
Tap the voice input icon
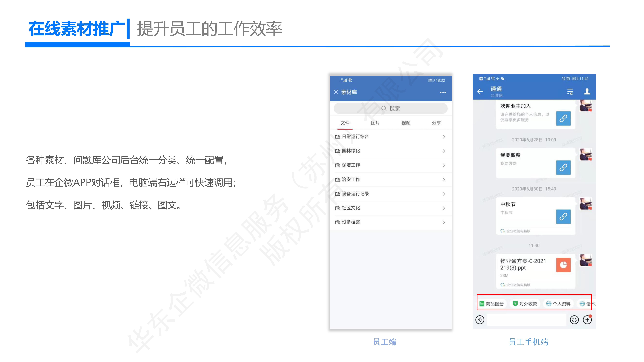click(x=480, y=320)
